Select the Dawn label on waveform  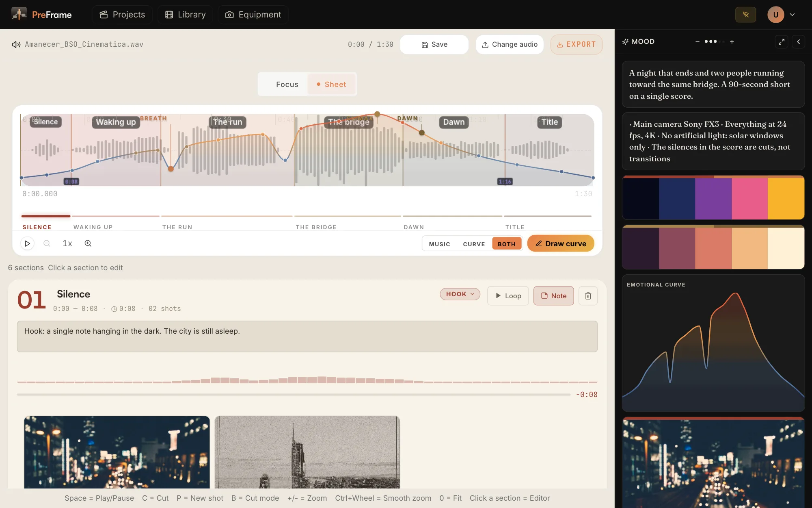click(x=454, y=122)
